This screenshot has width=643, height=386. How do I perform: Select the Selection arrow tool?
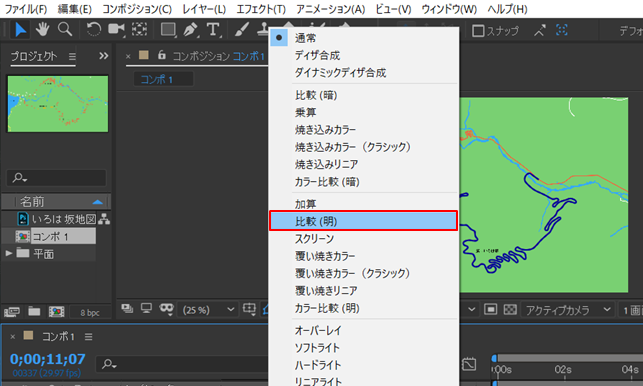pyautogui.click(x=20, y=30)
